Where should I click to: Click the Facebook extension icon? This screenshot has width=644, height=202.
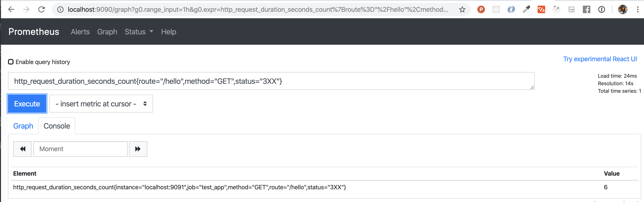[x=586, y=9]
